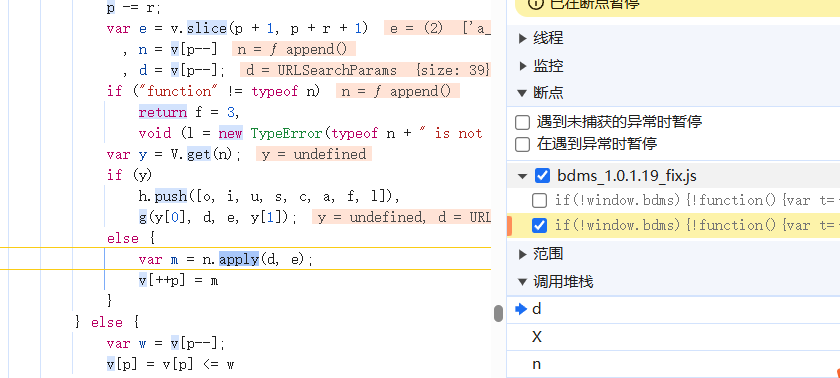840x378 pixels.
Task: Select call stack frame d
Action: point(673,309)
